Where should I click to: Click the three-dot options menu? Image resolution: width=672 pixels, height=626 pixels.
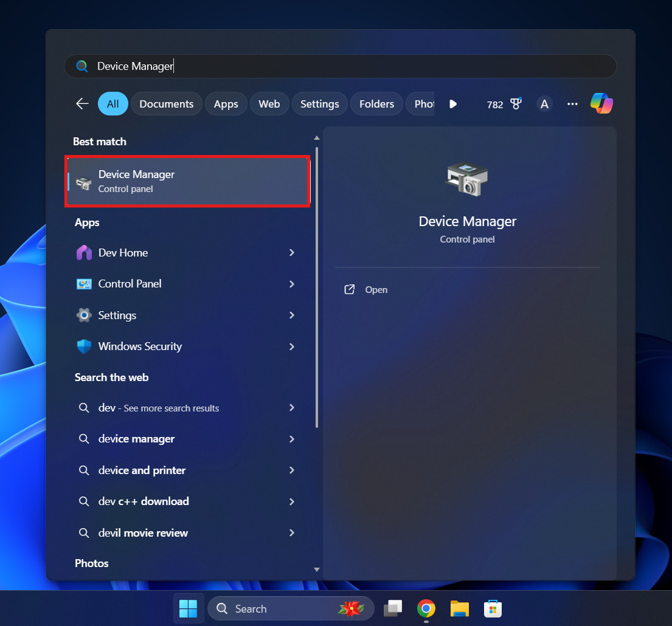click(x=572, y=104)
